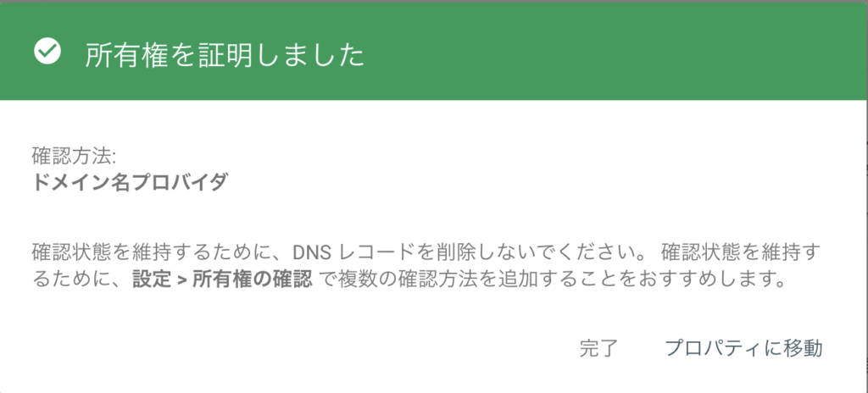This screenshot has height=393, width=868.
Task: Click the bold 設定 word in paragraph
Action: [x=153, y=280]
